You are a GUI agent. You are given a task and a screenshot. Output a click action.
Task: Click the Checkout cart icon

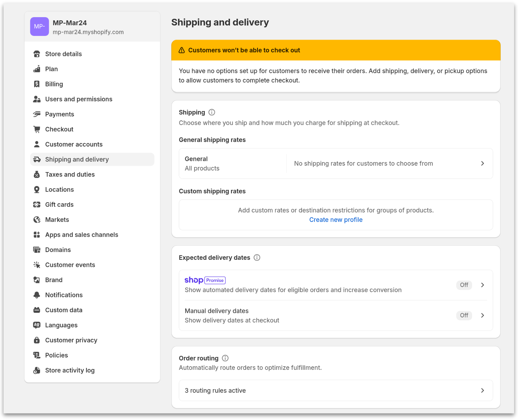37,129
